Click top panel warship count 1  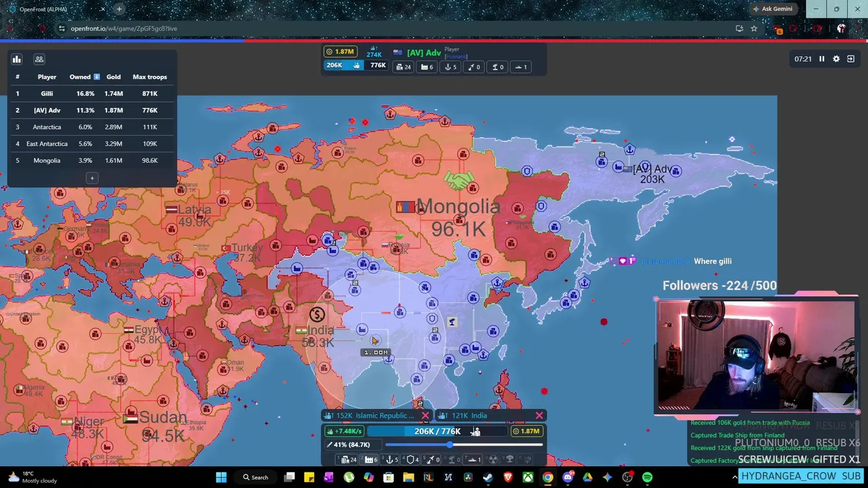[x=520, y=67]
